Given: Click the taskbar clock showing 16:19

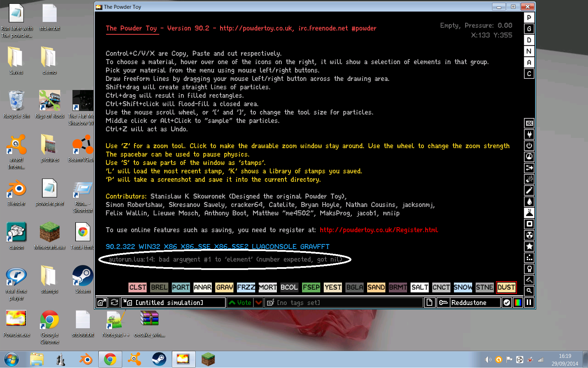Looking at the screenshot, I should pyautogui.click(x=565, y=360).
